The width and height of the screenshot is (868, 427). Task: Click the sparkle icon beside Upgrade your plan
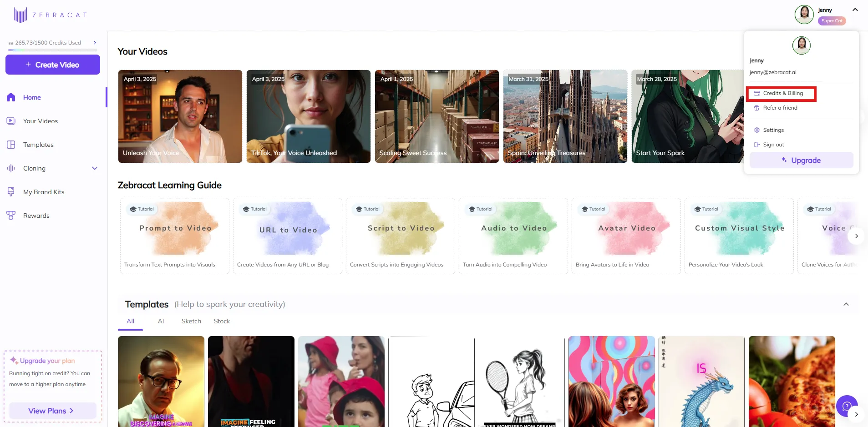tap(14, 361)
